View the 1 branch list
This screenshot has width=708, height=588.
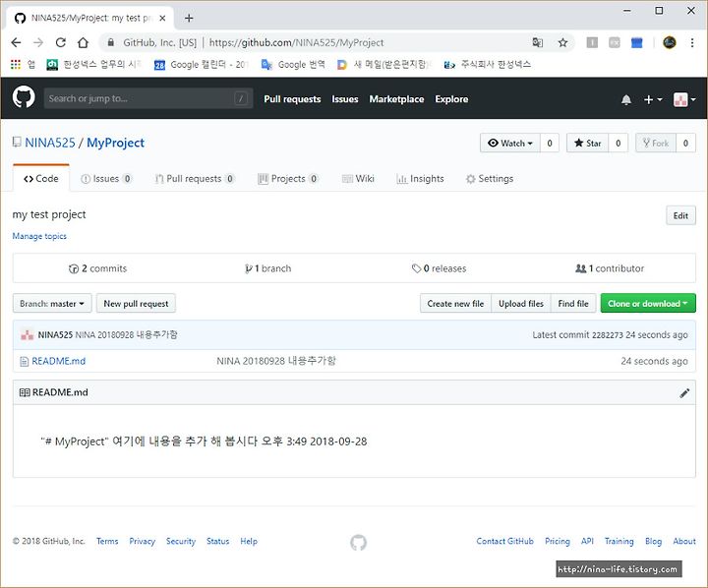coord(267,268)
